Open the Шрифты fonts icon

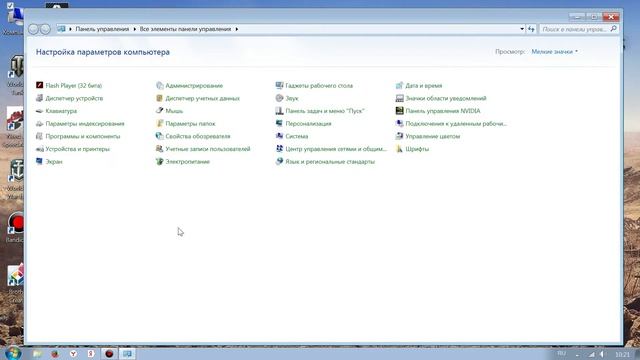(400, 149)
